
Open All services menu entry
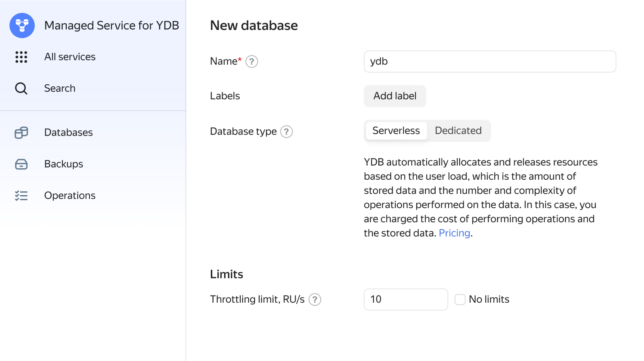tap(70, 57)
